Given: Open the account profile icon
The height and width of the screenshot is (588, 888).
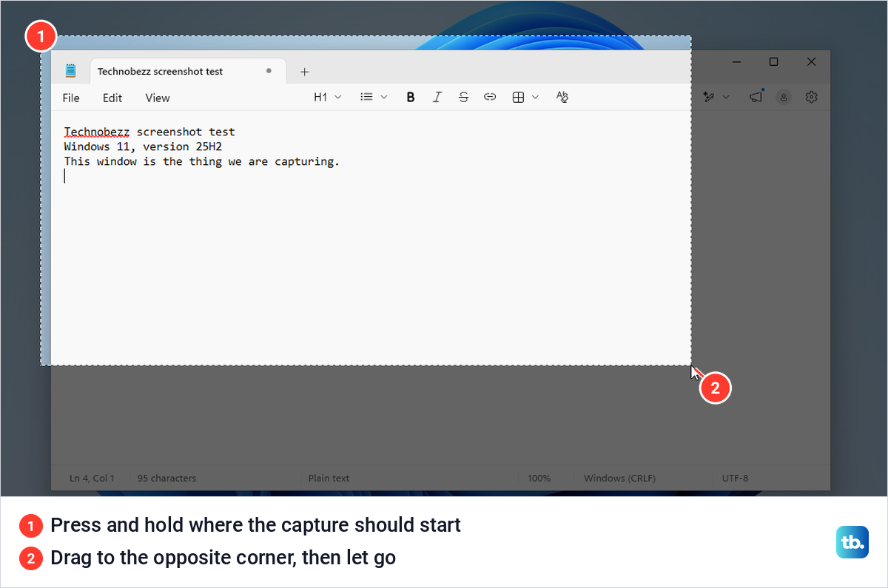Looking at the screenshot, I should pyautogui.click(x=784, y=97).
